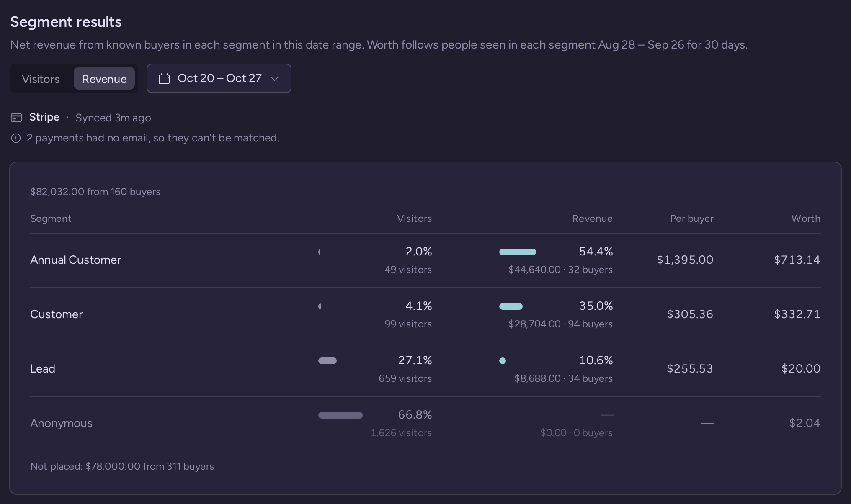Select the Customer segment name
This screenshot has width=851, height=504.
[x=57, y=314]
